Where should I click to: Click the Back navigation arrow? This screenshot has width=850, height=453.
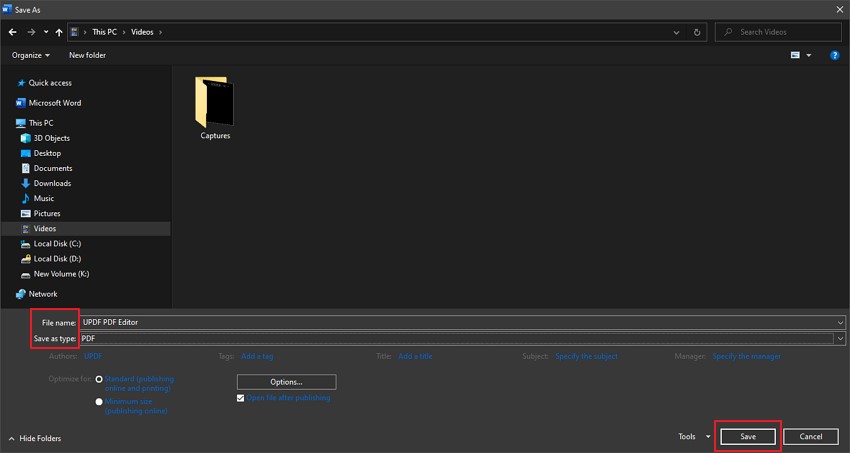12,32
